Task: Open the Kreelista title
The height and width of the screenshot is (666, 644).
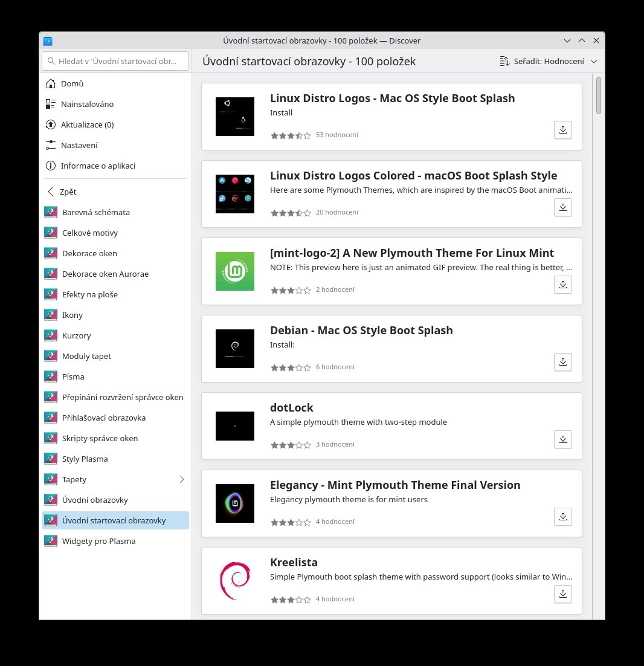Action: click(294, 563)
